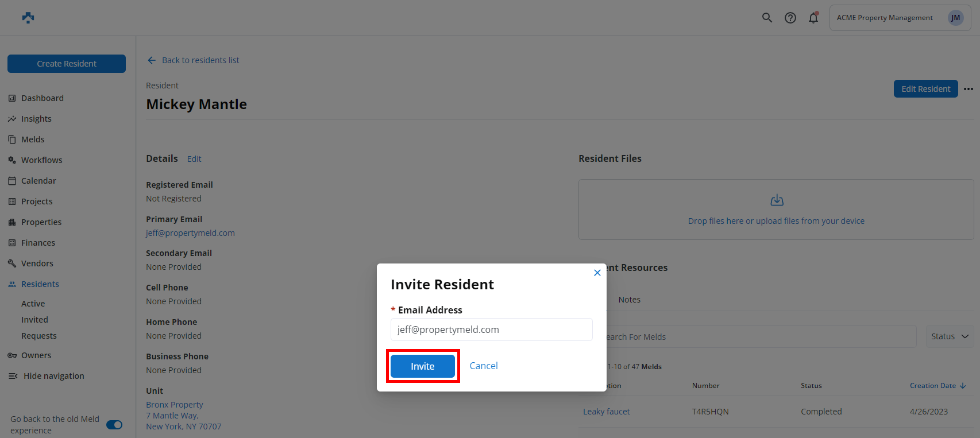The height and width of the screenshot is (438, 980).
Task: Click the Email Address input field
Action: pos(491,330)
